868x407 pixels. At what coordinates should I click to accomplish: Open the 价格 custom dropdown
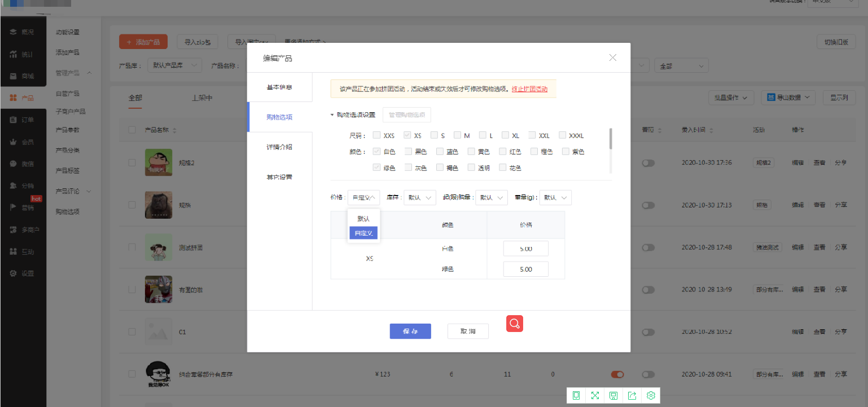364,197
